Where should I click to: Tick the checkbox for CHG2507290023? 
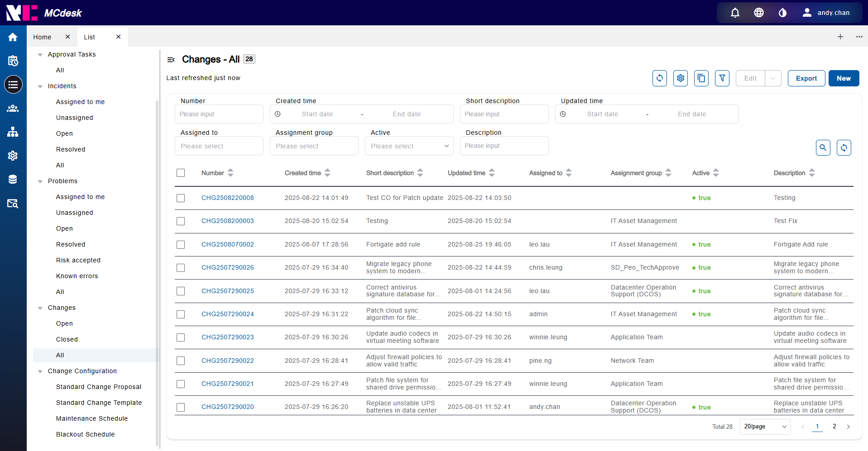pos(181,337)
